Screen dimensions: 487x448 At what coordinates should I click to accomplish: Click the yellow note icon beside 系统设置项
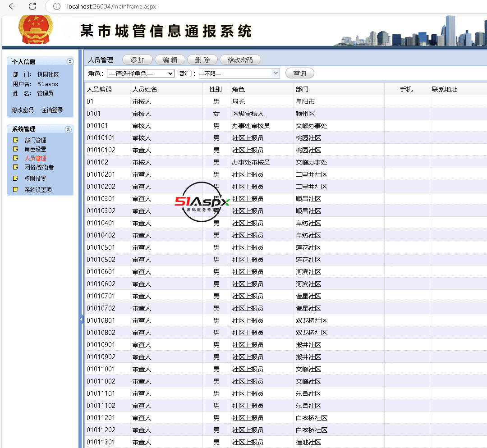tap(16, 190)
